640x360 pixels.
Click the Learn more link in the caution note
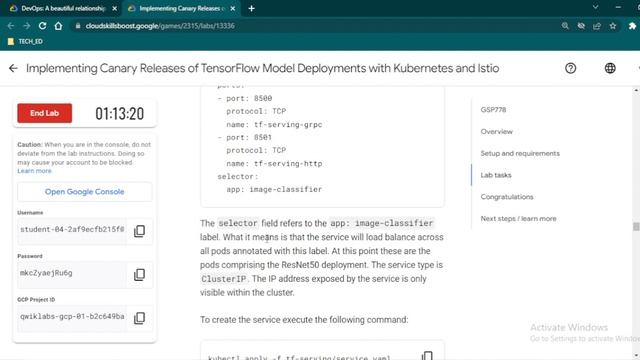click(34, 171)
